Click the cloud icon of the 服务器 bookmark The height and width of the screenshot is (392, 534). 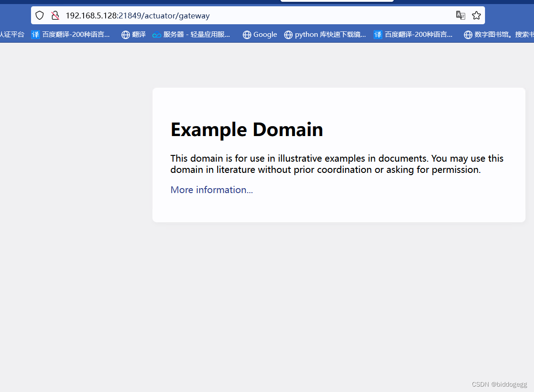[x=157, y=35]
